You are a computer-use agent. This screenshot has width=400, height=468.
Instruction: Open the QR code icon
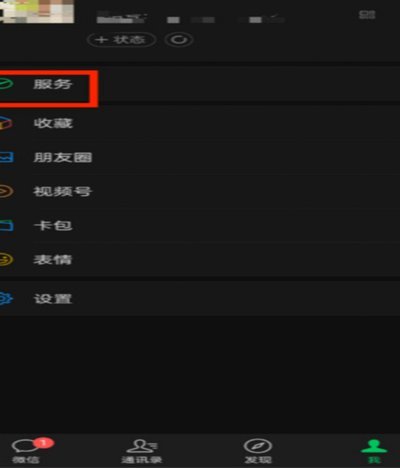click(367, 15)
